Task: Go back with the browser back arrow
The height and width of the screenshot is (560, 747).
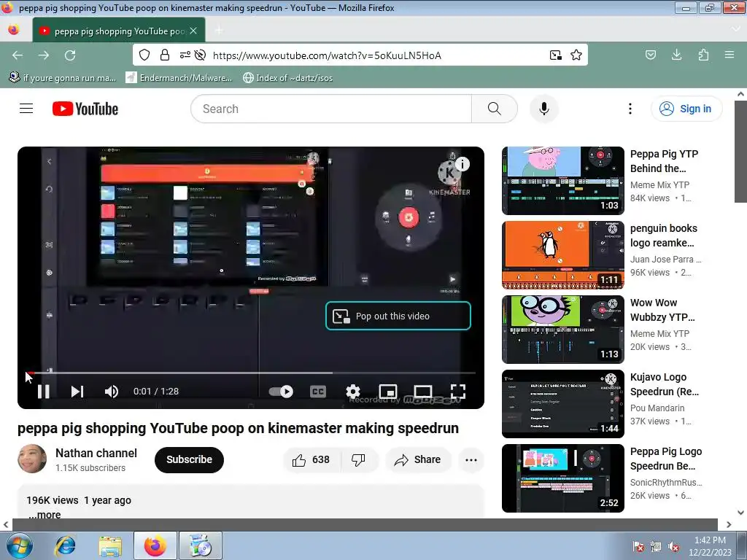Action: coord(18,55)
